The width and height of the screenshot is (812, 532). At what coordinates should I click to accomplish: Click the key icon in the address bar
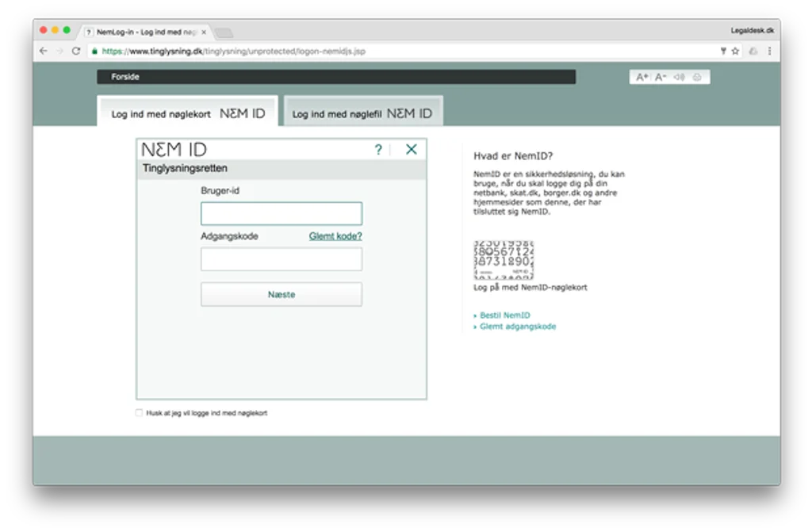723,51
